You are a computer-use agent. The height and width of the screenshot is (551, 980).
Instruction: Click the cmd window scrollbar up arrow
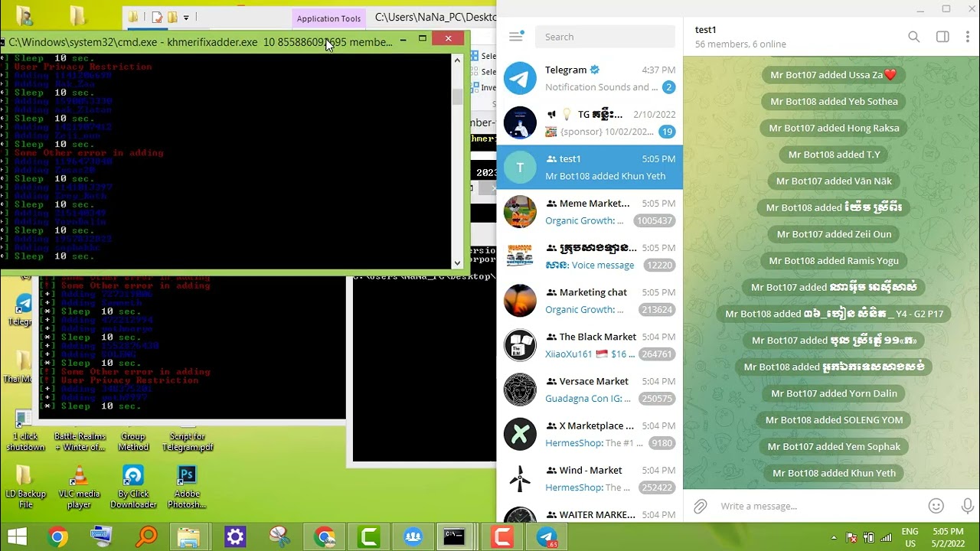coord(457,60)
